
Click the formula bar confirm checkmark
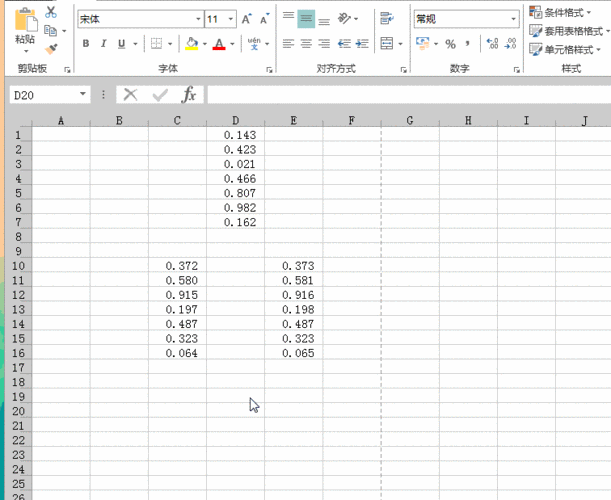point(160,94)
